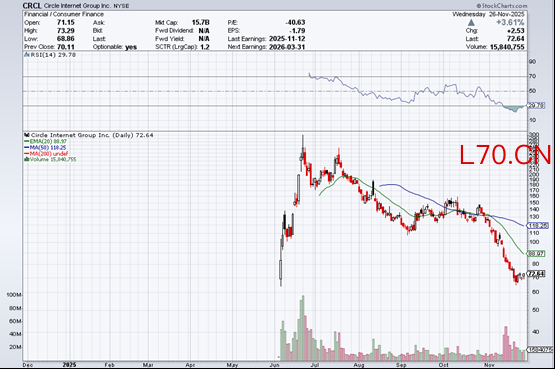Click the Last Earnings date 2025-11-12
The height and width of the screenshot is (369, 555).
click(x=287, y=39)
